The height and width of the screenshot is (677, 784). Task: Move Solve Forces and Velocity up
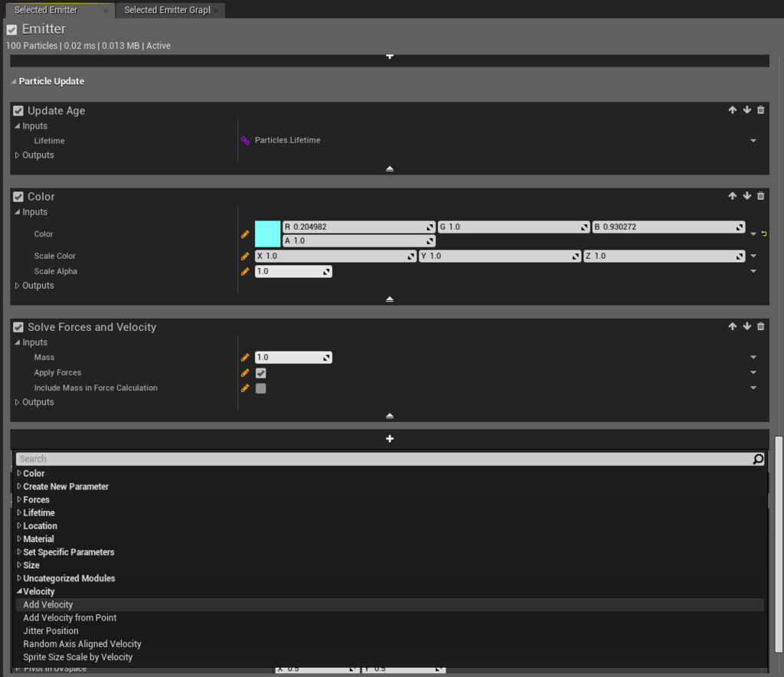(x=732, y=326)
